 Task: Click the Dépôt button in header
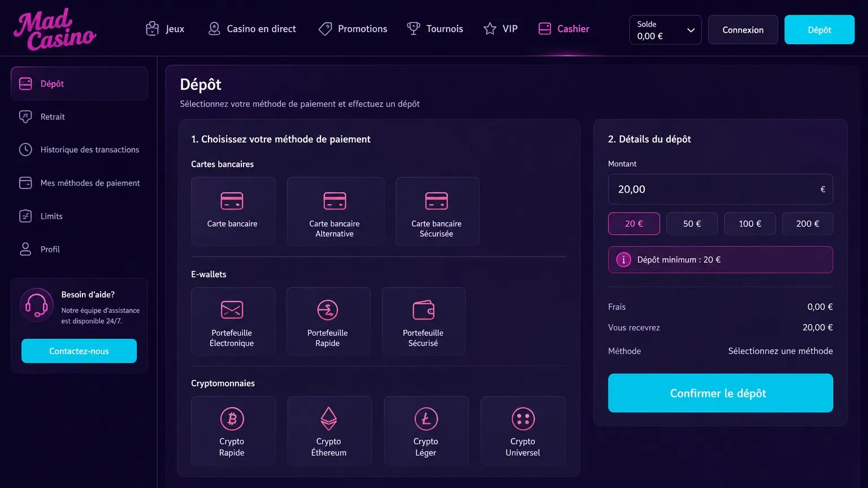pos(819,30)
